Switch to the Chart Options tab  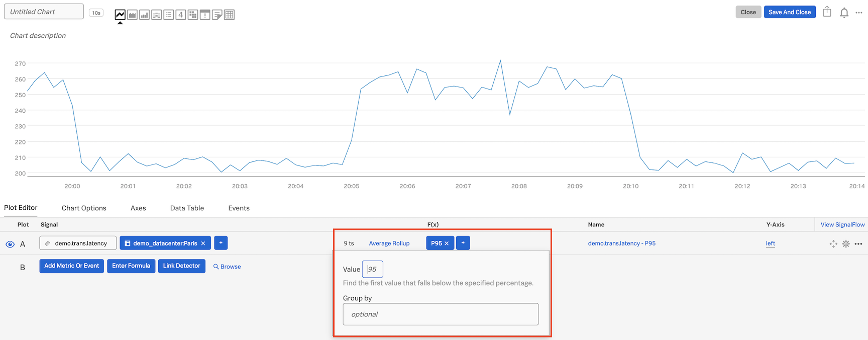pyautogui.click(x=84, y=208)
